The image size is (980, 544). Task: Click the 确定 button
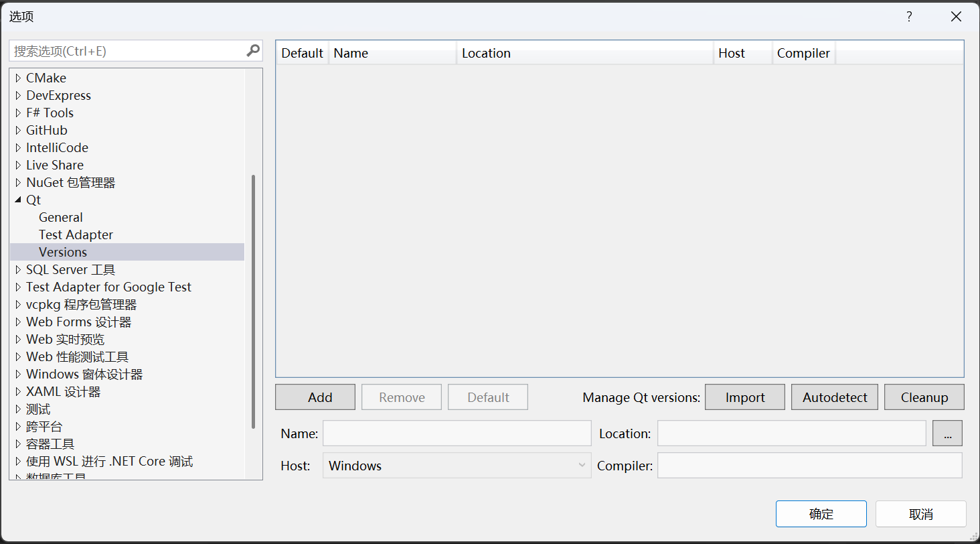tap(821, 513)
